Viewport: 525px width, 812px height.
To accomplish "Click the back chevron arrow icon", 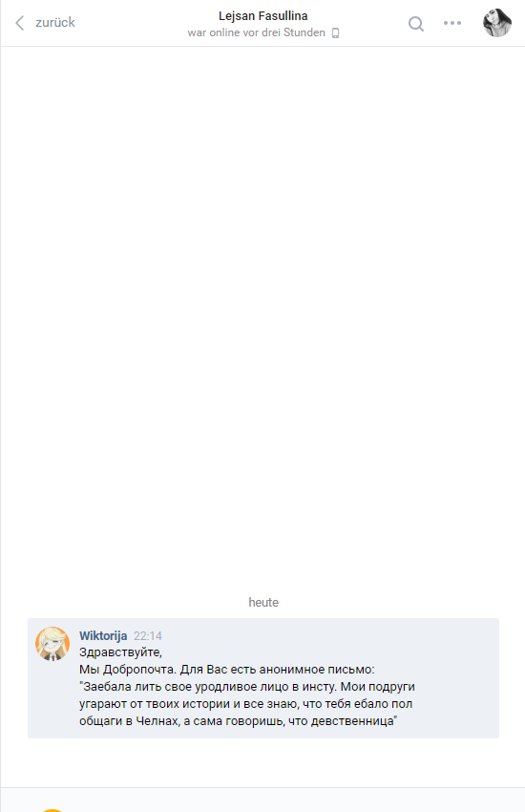I will tap(20, 23).
